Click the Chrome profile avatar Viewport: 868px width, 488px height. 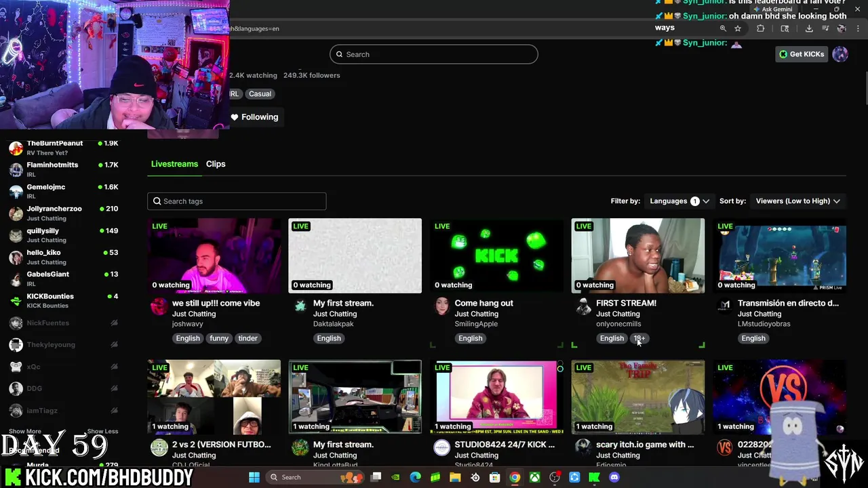842,28
